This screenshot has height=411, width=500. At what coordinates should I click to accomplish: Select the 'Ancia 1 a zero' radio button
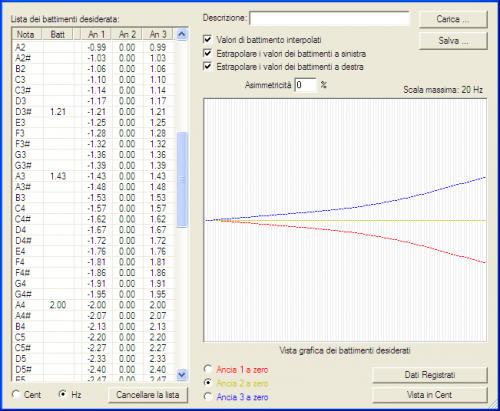pyautogui.click(x=208, y=369)
